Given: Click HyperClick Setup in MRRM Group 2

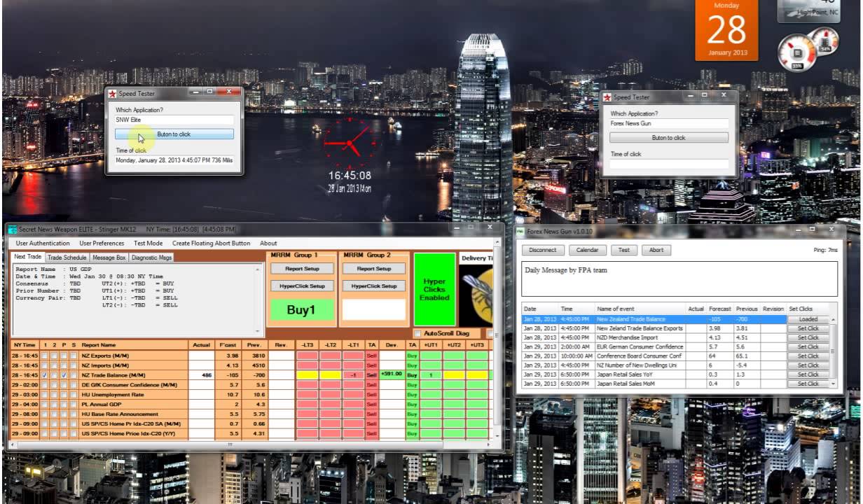Looking at the screenshot, I should tap(374, 286).
